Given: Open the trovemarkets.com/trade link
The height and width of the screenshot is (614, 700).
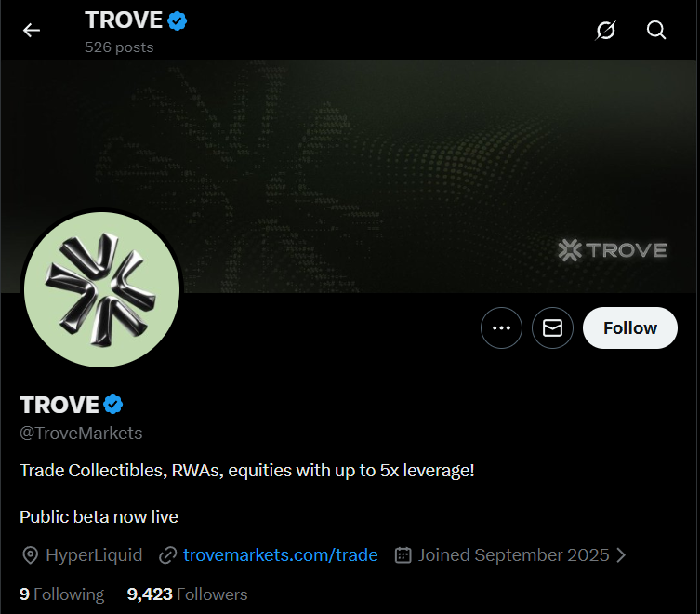Looking at the screenshot, I should click(281, 555).
